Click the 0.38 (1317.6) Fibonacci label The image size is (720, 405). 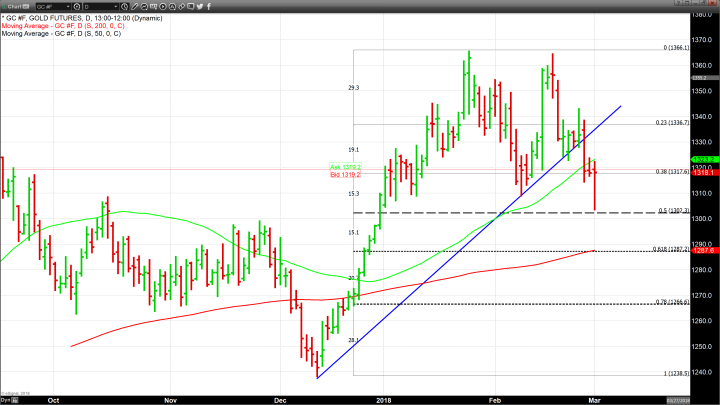tap(672, 172)
